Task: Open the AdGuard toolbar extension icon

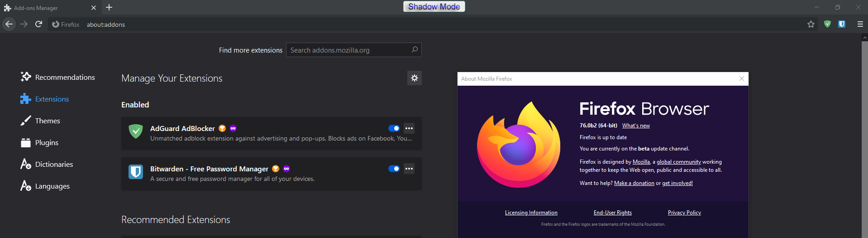Action: point(827,24)
